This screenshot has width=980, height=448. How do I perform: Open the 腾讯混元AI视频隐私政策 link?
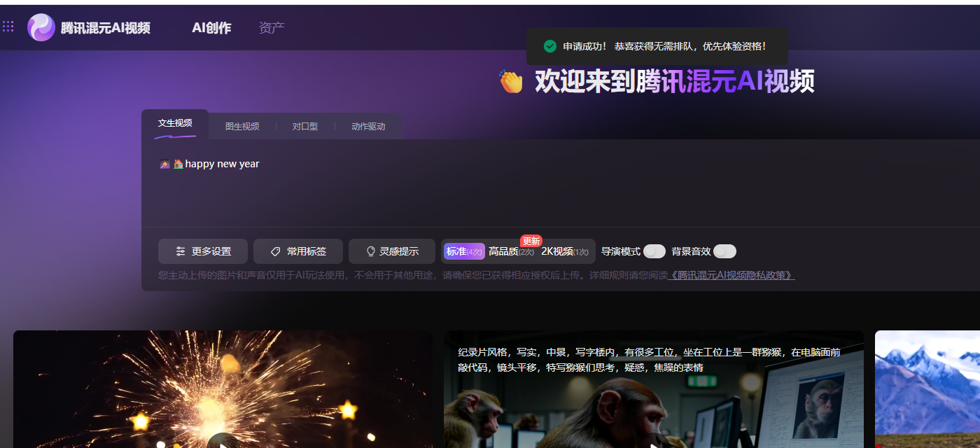tap(731, 275)
